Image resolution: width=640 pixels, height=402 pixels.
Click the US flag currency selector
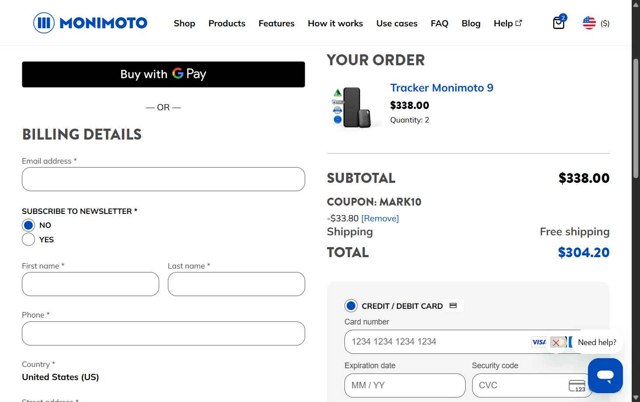click(596, 23)
